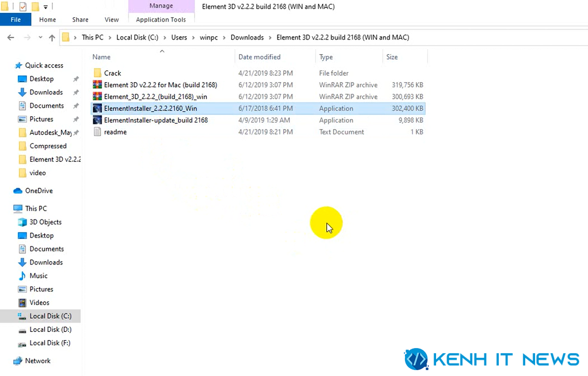This screenshot has width=588, height=376.
Task: Click the Downloads arrow icon under Quick access
Action: pos(23,92)
